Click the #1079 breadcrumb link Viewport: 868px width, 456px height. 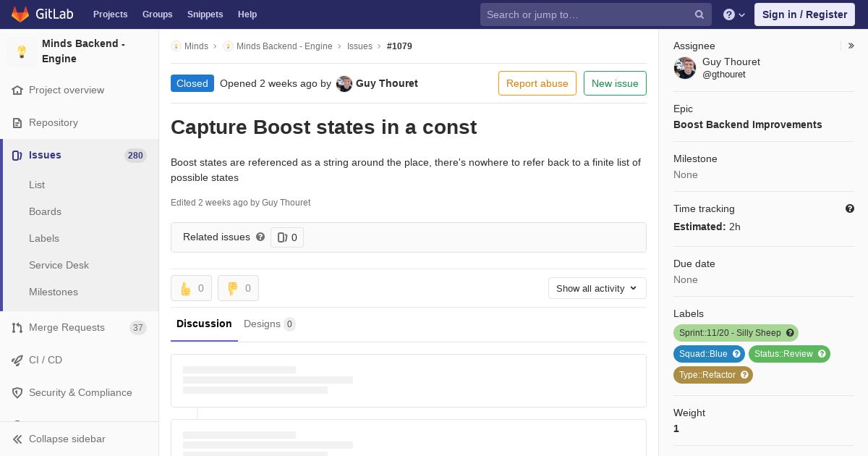click(x=399, y=46)
